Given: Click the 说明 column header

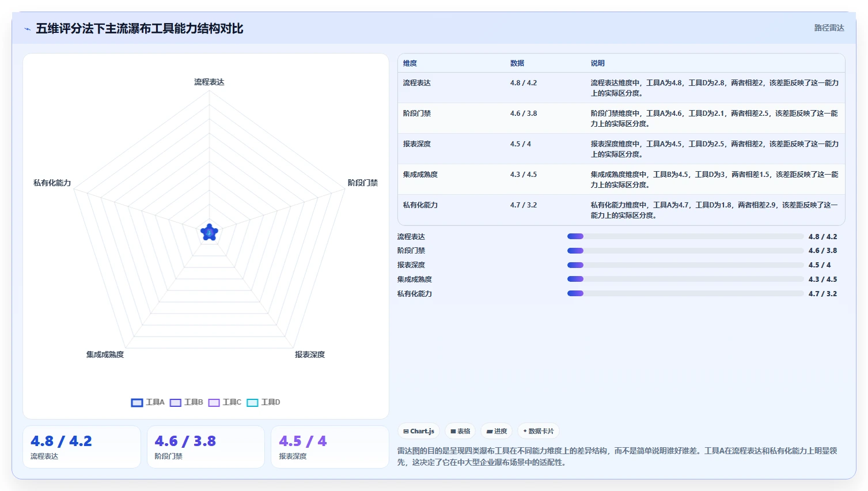Looking at the screenshot, I should pos(597,63).
